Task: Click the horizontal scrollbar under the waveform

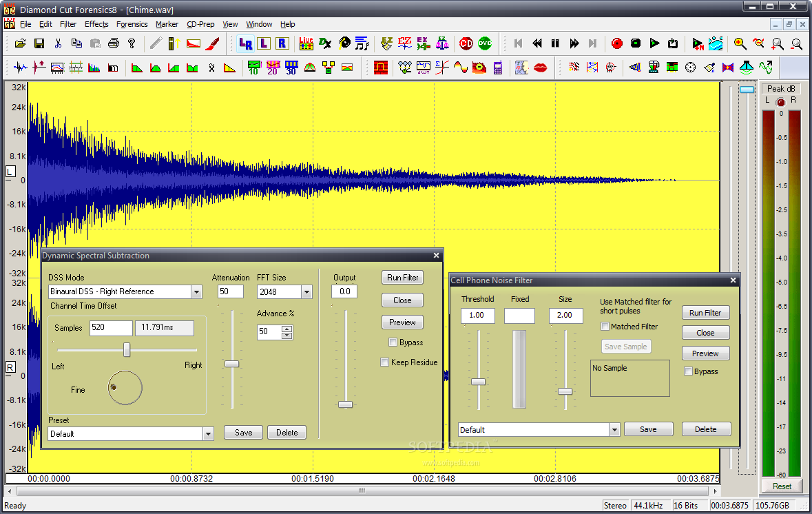Action: click(362, 491)
